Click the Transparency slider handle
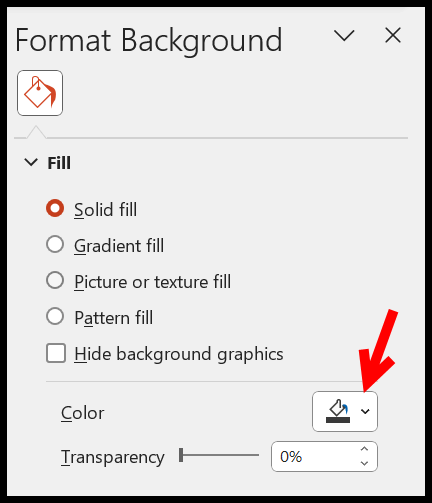This screenshot has width=432, height=503. (x=181, y=455)
